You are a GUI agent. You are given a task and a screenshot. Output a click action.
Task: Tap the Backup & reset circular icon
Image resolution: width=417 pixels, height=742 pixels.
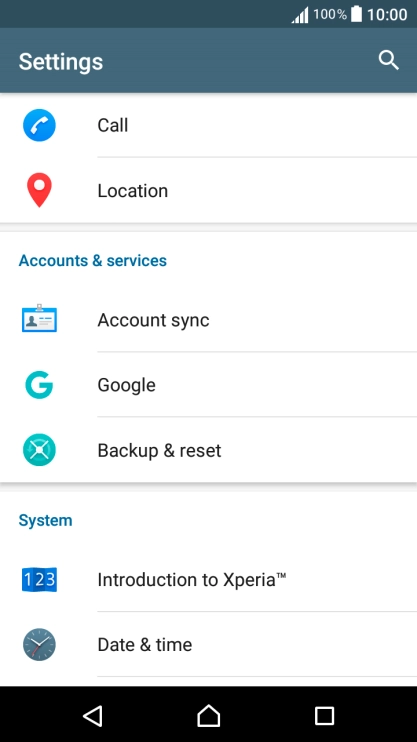pos(39,450)
